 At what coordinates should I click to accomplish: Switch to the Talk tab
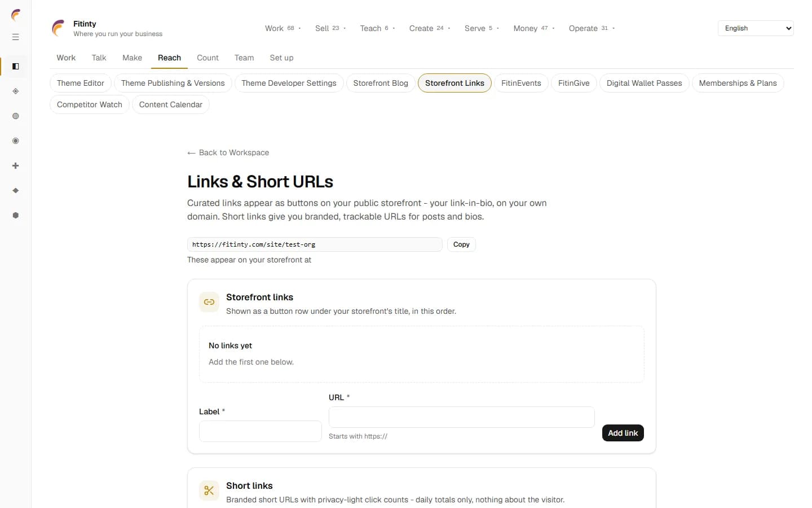pyautogui.click(x=99, y=58)
